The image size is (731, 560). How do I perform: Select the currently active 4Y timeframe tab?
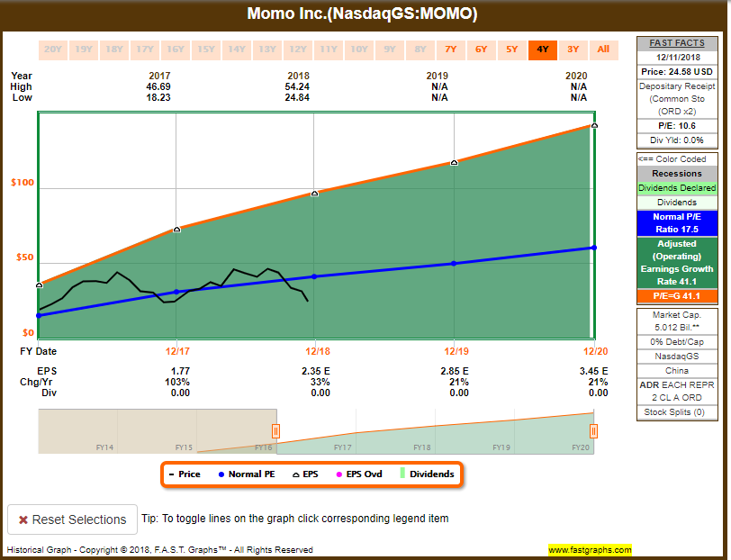[x=542, y=50]
